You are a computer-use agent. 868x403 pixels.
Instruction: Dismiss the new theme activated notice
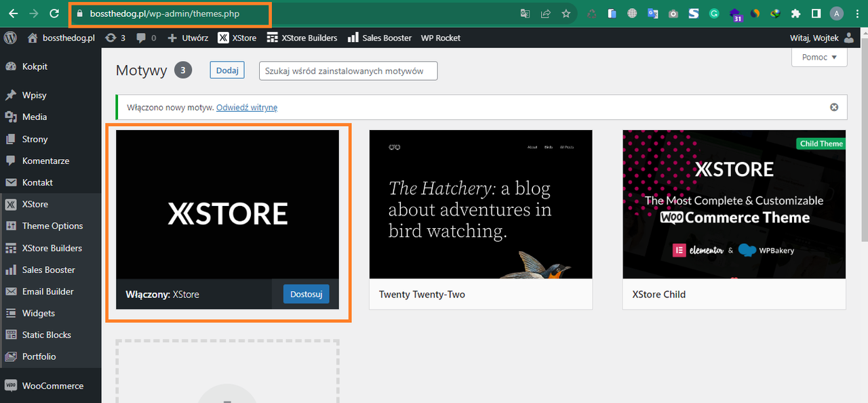click(834, 107)
